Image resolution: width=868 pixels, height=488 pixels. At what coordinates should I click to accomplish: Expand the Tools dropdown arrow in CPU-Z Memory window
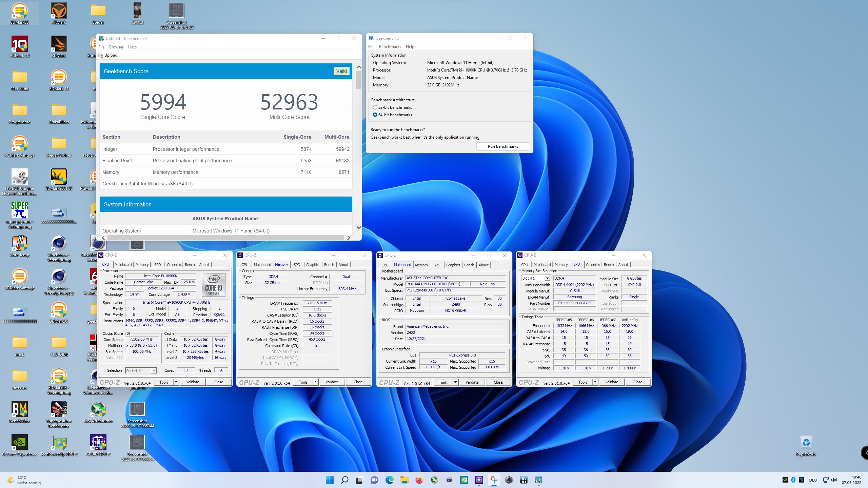tap(315, 382)
